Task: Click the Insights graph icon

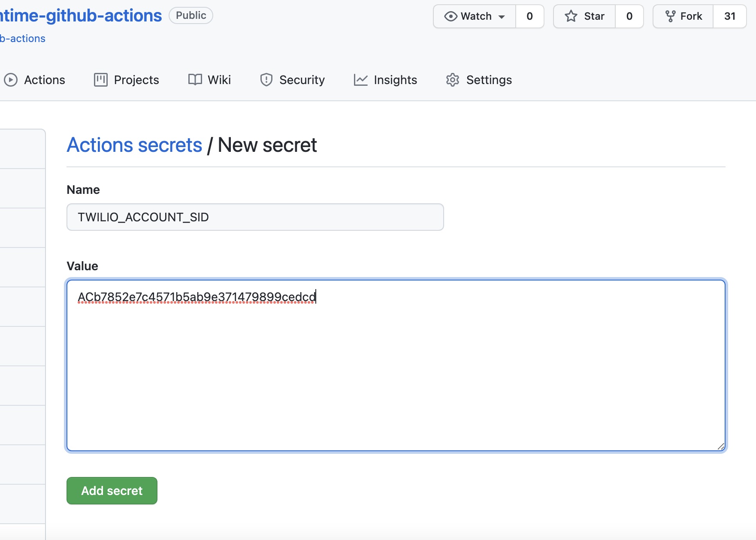Action: tap(360, 80)
